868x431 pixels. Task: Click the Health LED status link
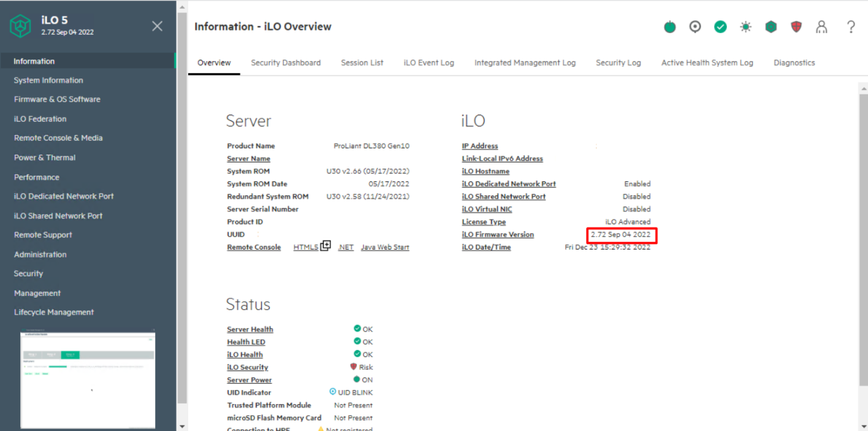[x=246, y=342]
